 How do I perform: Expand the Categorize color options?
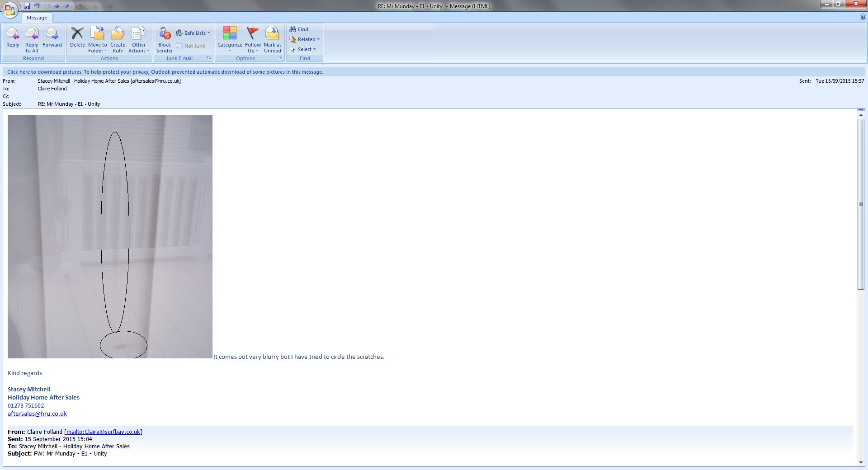[230, 39]
